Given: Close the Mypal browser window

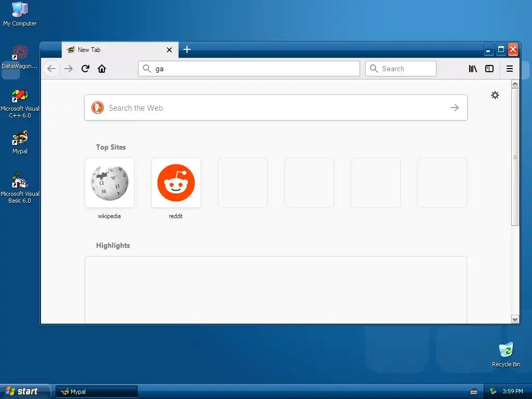Looking at the screenshot, I should pos(513,49).
